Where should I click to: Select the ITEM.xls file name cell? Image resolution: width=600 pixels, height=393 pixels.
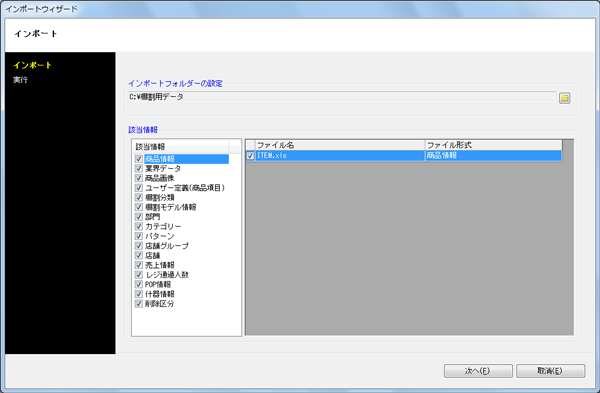coord(340,156)
